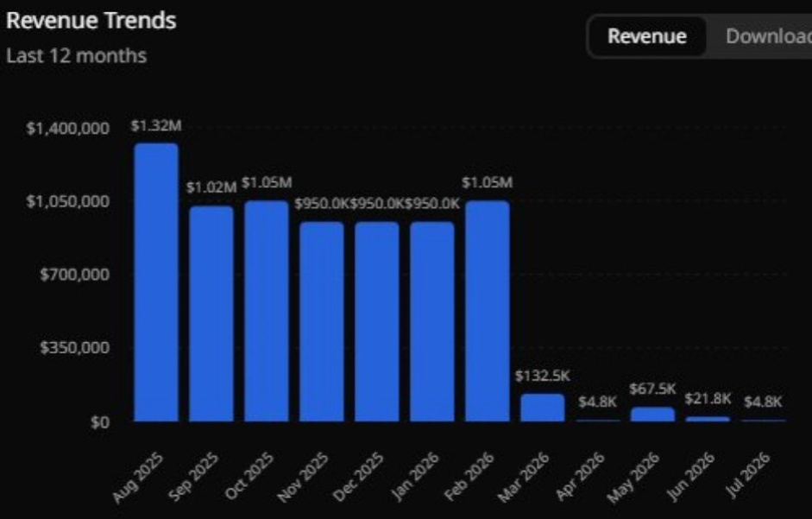This screenshot has width=812, height=519.
Task: Click the $1,400,000 axis label
Action: (x=68, y=128)
